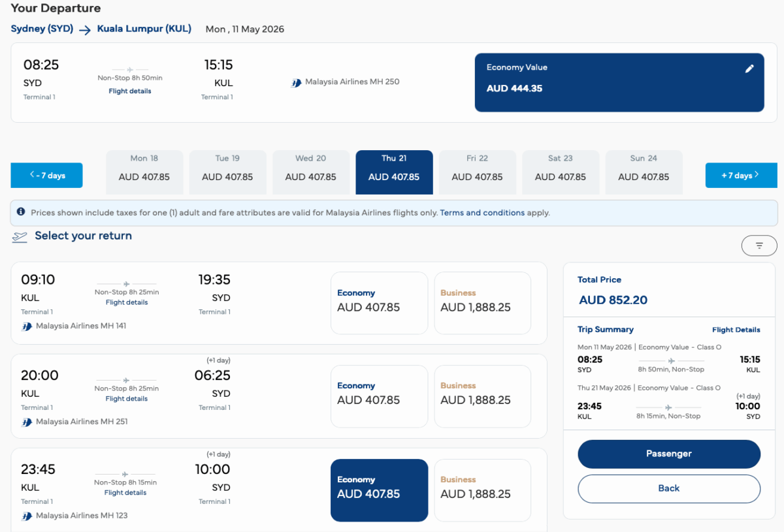Click the pencil edit icon on Economy Value card
This screenshot has width=784, height=532.
pyautogui.click(x=749, y=69)
